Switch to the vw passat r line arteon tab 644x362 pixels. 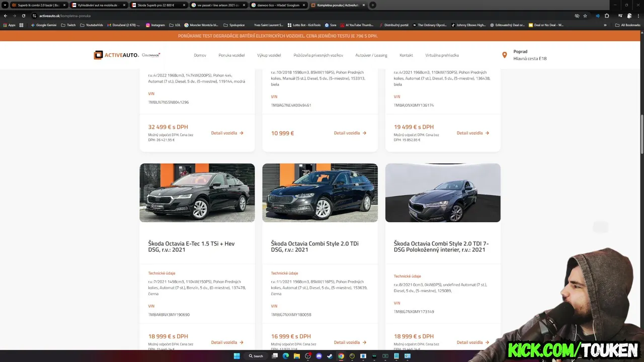(218, 5)
